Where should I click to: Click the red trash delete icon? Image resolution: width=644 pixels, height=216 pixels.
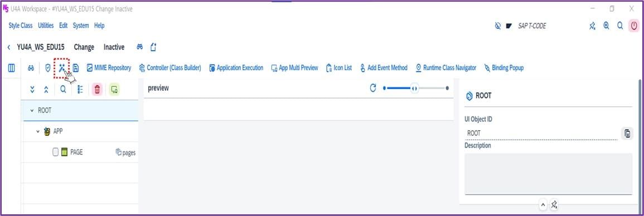tap(97, 90)
